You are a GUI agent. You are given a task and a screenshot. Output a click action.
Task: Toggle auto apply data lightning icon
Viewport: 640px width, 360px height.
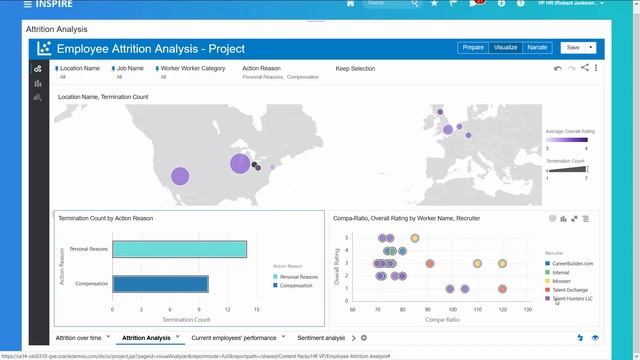pyautogui.click(x=580, y=338)
